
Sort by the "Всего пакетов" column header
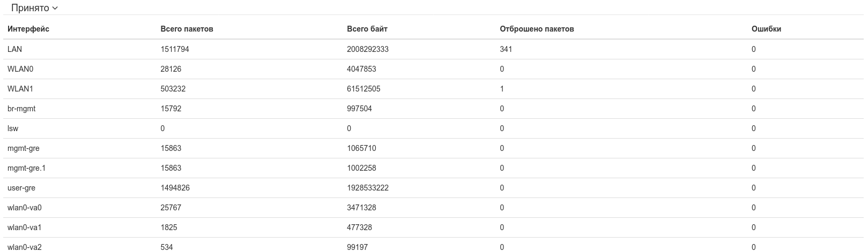coord(187,29)
